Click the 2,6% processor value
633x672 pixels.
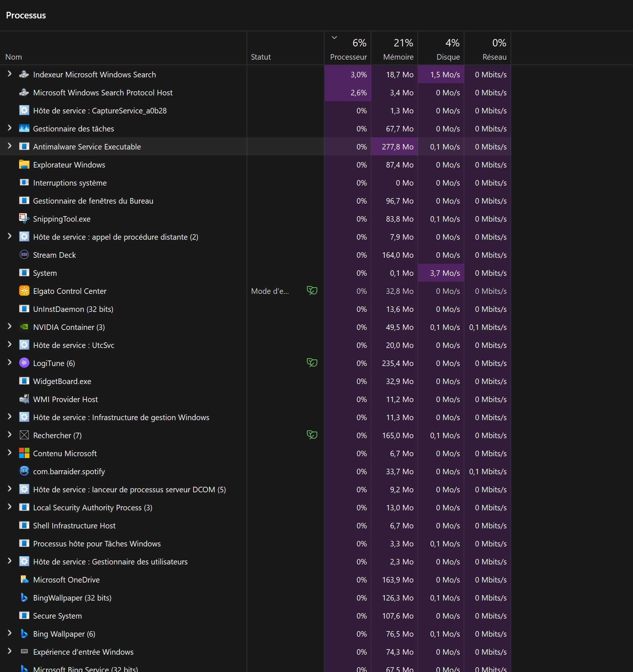(358, 93)
